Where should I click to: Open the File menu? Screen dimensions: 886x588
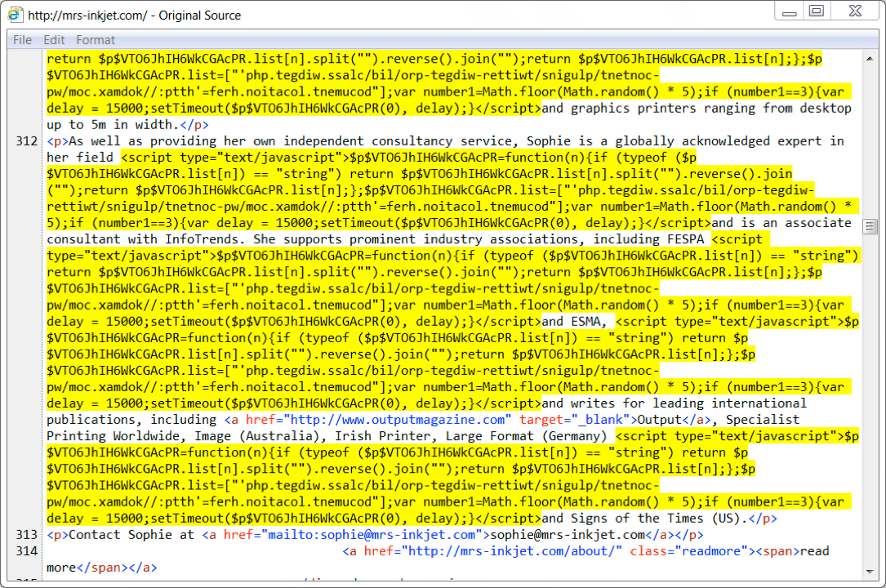[23, 40]
